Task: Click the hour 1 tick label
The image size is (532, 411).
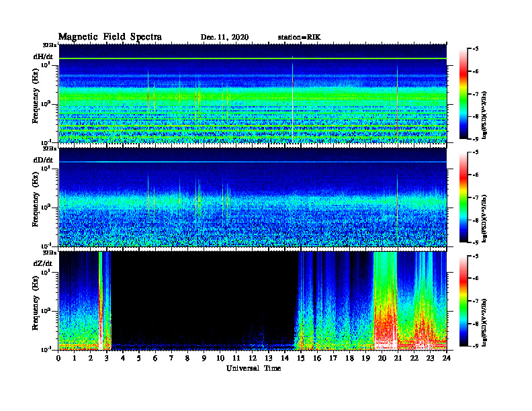Action: (75, 358)
